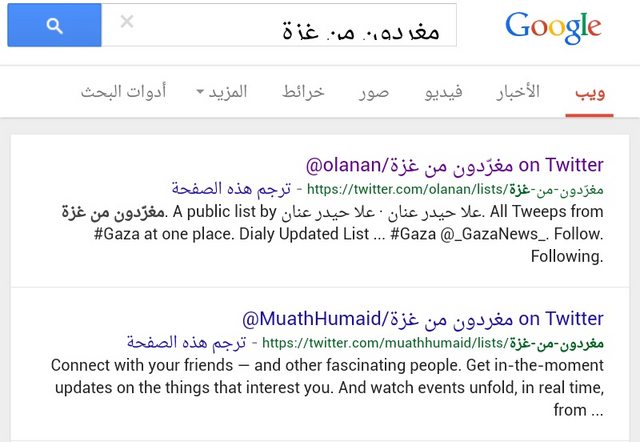Viewport: 640px width, 442px height.
Task: Expand the المزيد (More) dropdown
Action: (x=222, y=91)
